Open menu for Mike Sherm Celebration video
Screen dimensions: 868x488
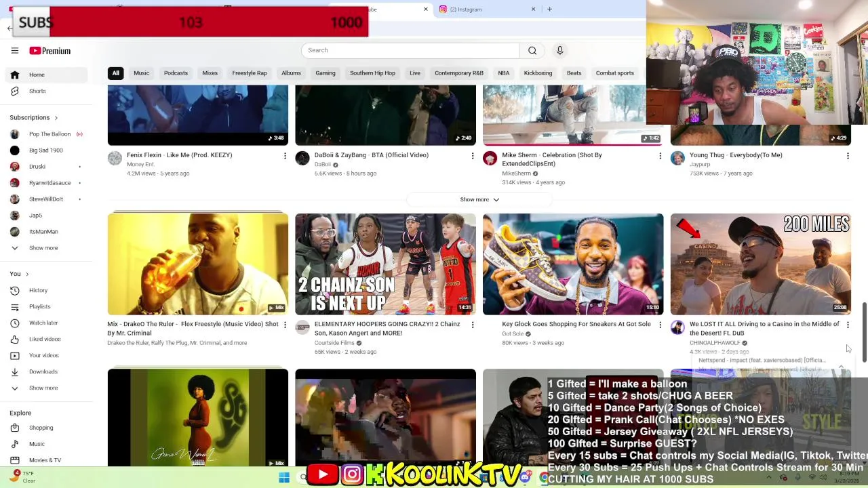pos(660,156)
